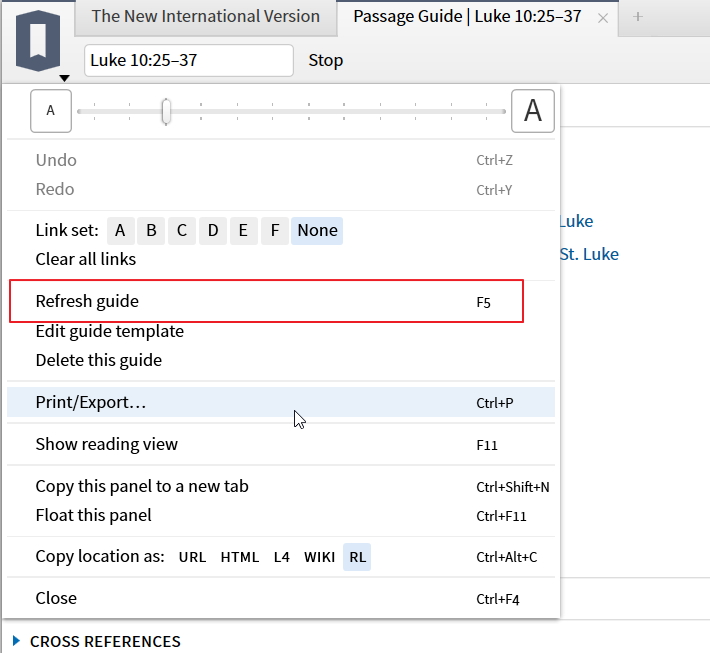Screen dimensions: 710x653
Task: Click the Luke 10:25–37 reference box
Action: tap(188, 60)
